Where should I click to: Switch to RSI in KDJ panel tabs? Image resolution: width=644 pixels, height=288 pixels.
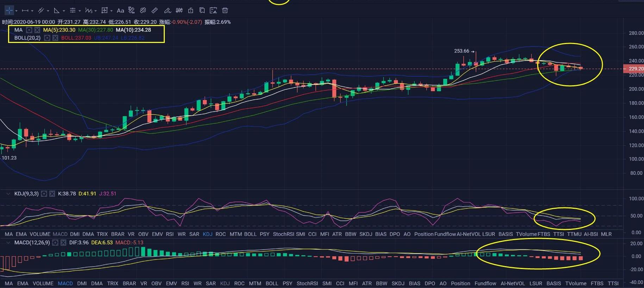point(170,234)
